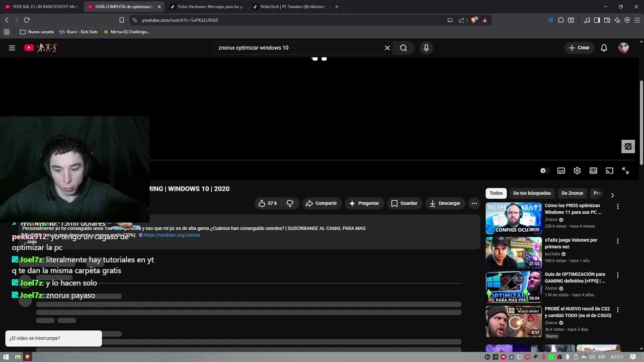This screenshot has height=362, width=644.
Task: Open the account avatar menu
Action: [623, 48]
